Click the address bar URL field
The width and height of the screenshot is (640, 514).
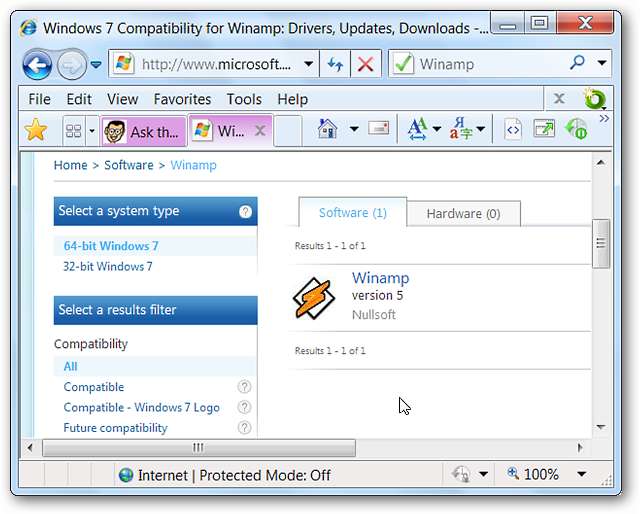[x=216, y=64]
